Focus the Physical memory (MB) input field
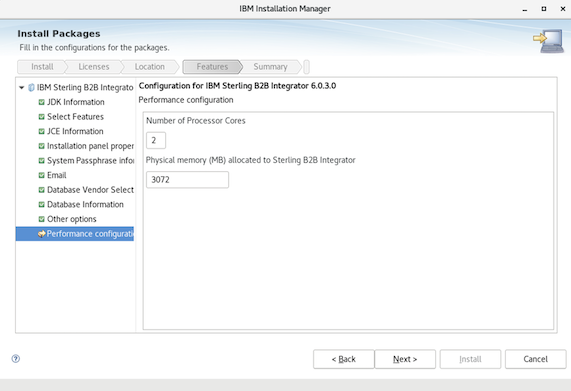 [187, 180]
